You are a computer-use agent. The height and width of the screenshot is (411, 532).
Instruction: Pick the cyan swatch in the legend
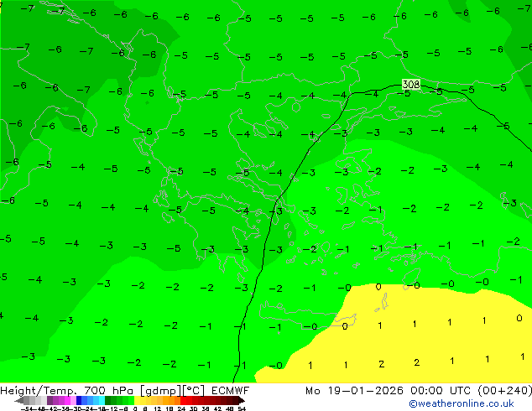[102, 400]
